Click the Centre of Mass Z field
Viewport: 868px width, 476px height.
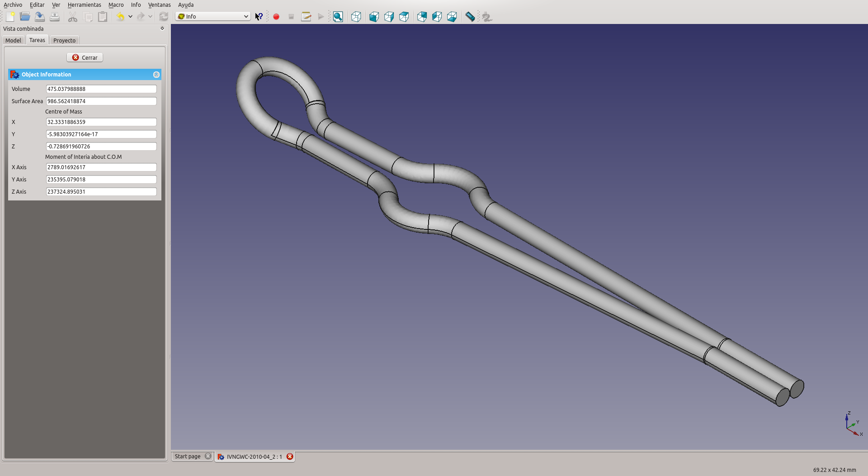101,147
